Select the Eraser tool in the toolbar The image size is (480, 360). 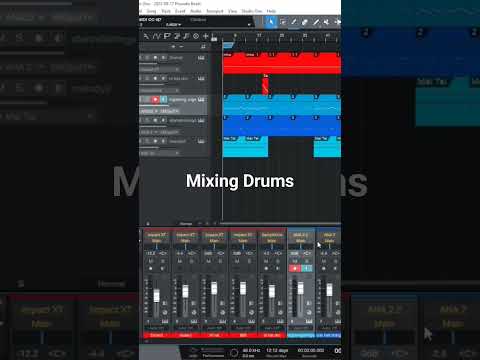pos(305,22)
